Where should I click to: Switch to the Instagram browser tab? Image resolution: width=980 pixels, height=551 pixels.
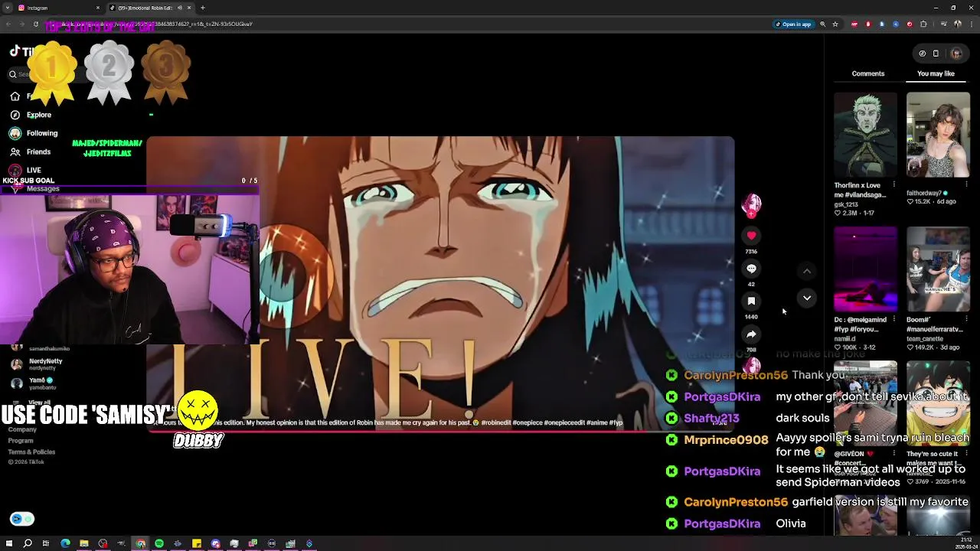(x=57, y=8)
